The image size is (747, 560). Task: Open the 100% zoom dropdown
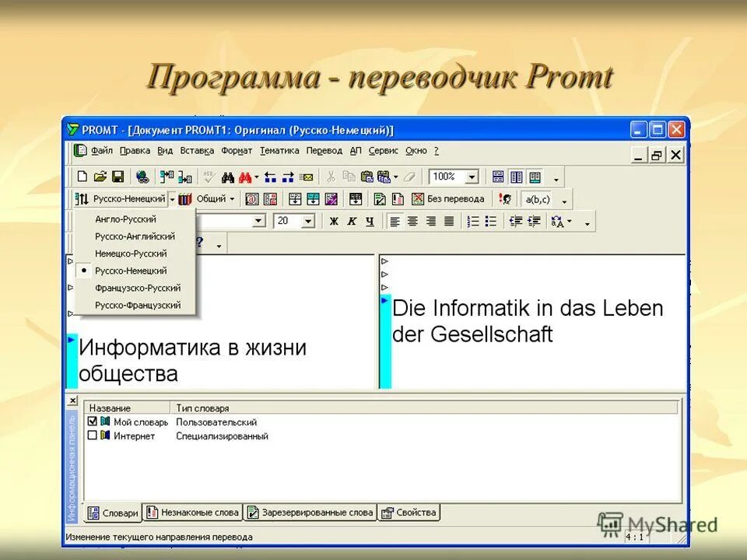point(472,177)
